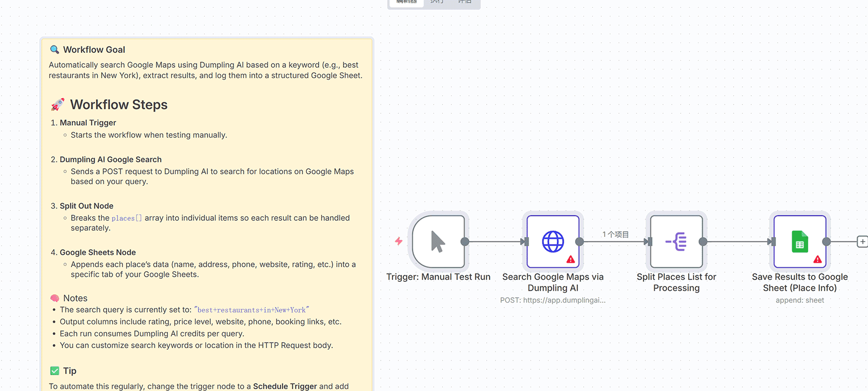868x391 pixels.
Task: Select the 'Trigger: Manual Test Run' label
Action: [x=438, y=277]
